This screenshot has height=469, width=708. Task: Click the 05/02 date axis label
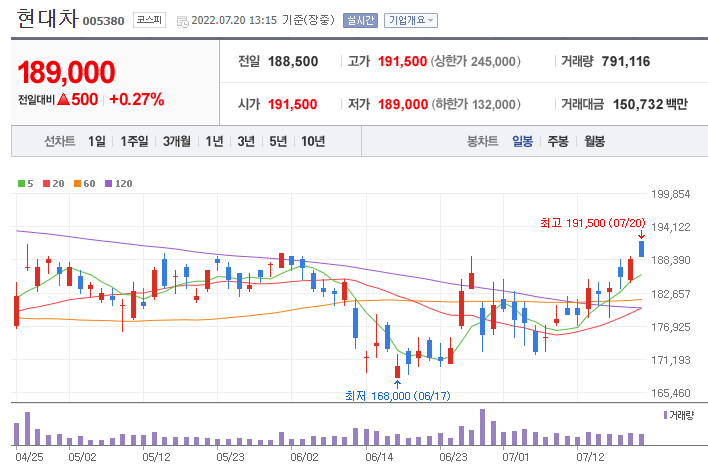(x=82, y=457)
